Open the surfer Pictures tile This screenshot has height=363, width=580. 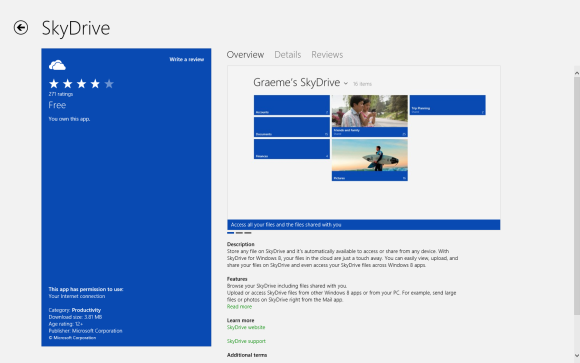[x=370, y=160]
